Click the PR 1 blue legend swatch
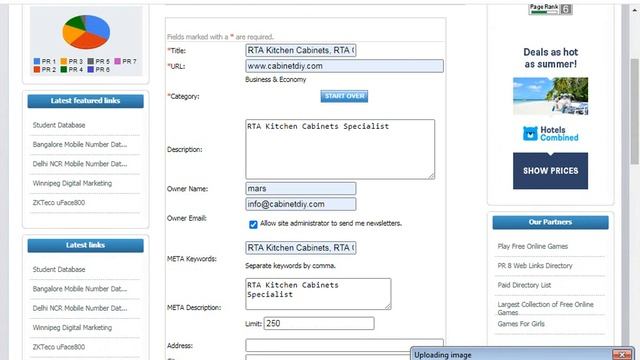Image resolution: width=640 pixels, height=360 pixels. pyautogui.click(x=37, y=61)
